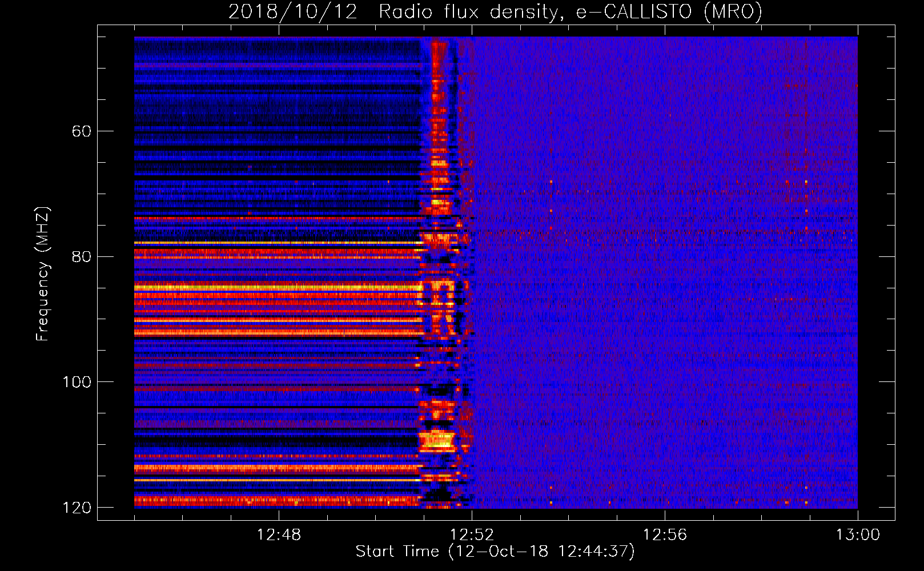Click the 'Start Time (12-Oct-18 12:44:37)' label
Image resolution: width=924 pixels, height=571 pixels.
coord(495,551)
